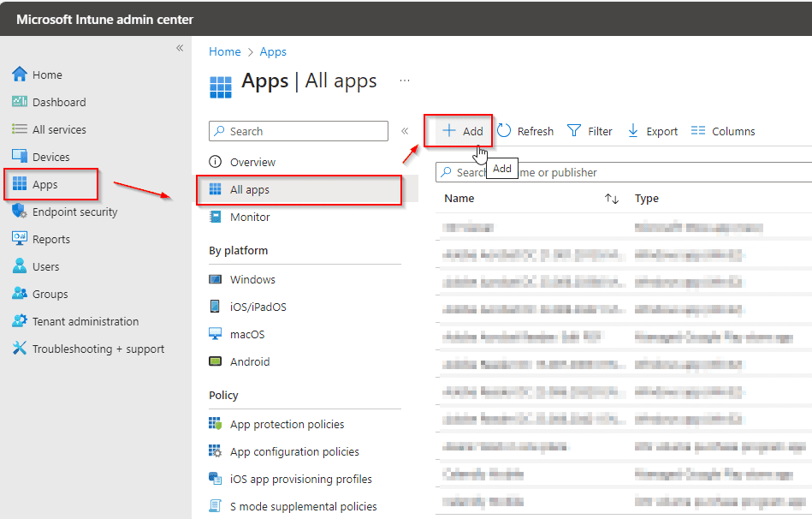The image size is (812, 519).
Task: Open the Columns selector
Action: tap(722, 130)
